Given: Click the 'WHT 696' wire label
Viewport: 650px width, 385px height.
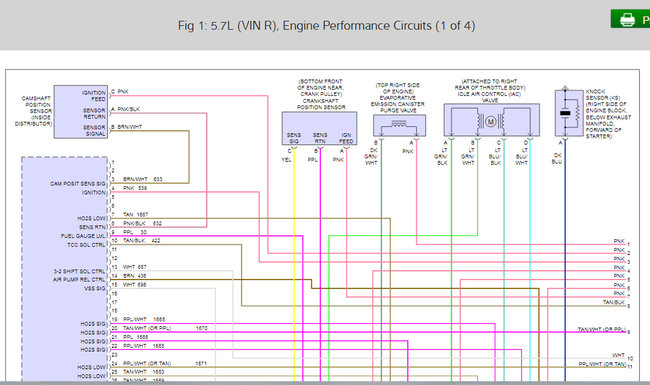Looking at the screenshot, I should [x=135, y=285].
